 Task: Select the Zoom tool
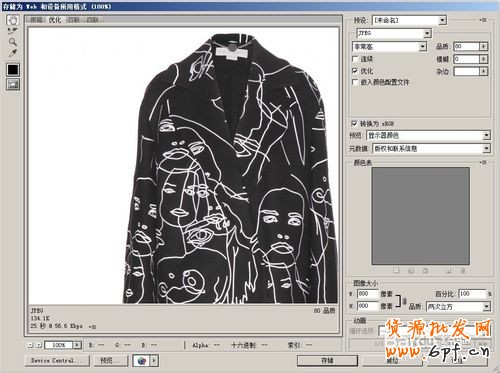(13, 42)
